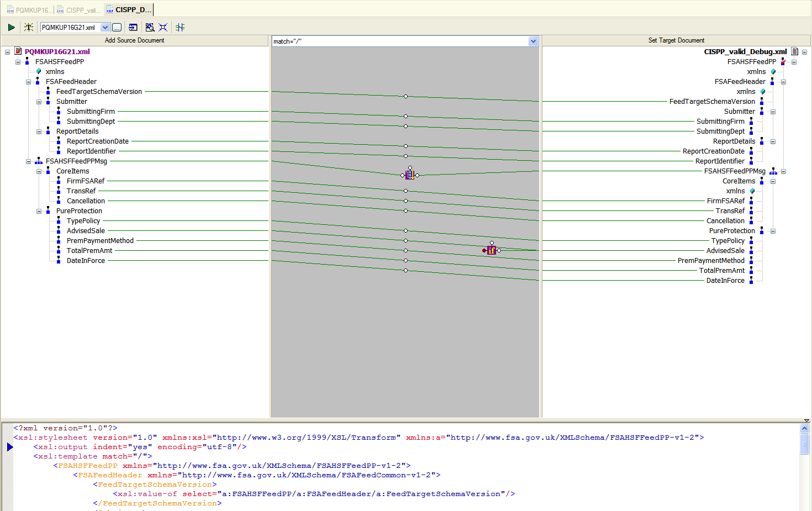Image resolution: width=812 pixels, height=511 pixels.
Task: Collapse the target PureProtection tree node
Action: tap(773, 231)
